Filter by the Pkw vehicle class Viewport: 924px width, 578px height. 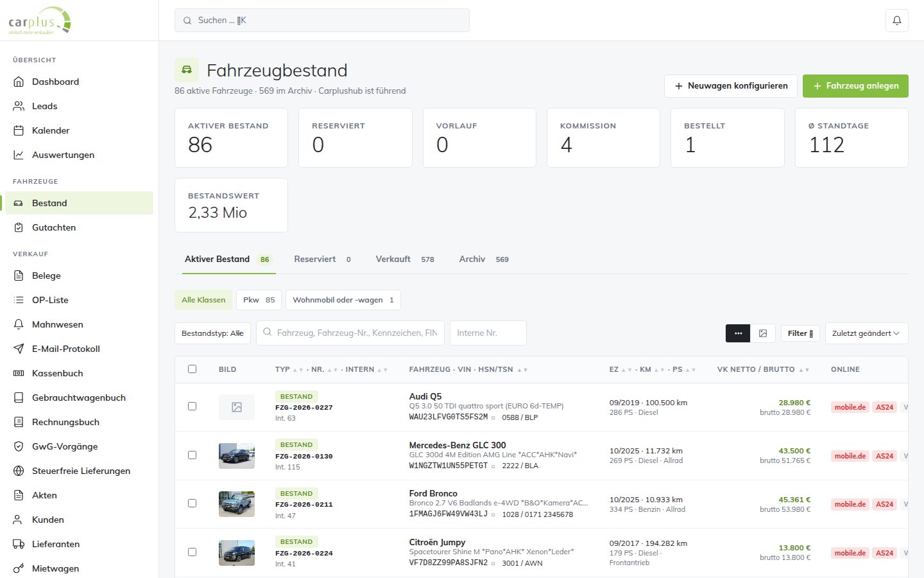259,300
